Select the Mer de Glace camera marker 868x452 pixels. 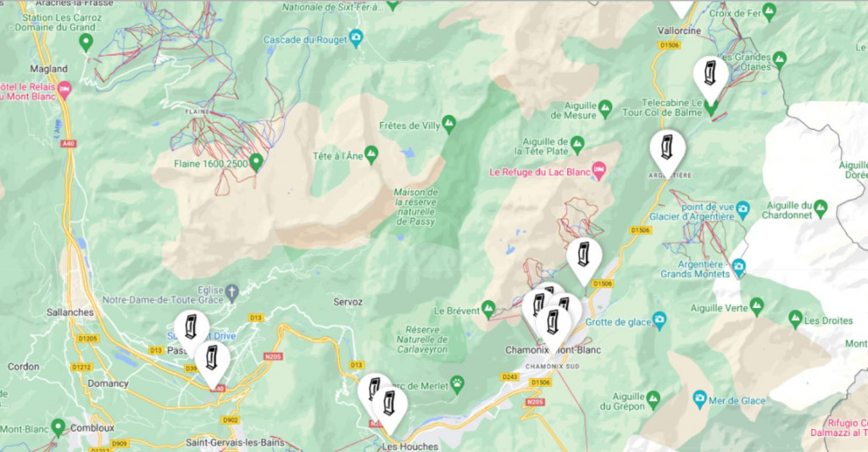click(x=700, y=399)
